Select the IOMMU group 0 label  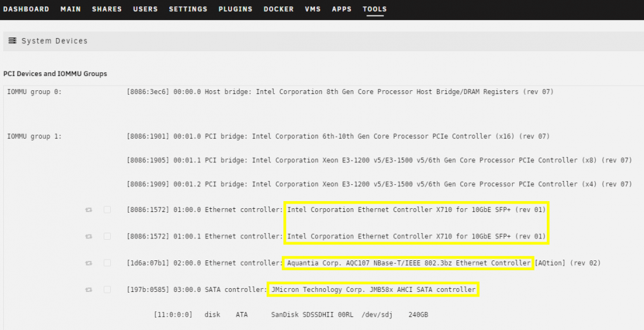35,92
